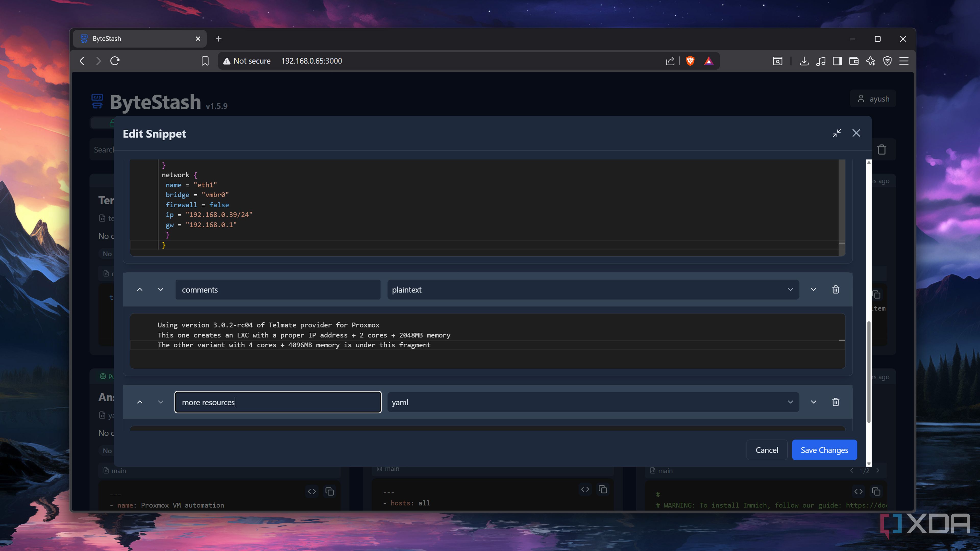Screen dimensions: 980x551
Task: Minimize the Edit Snippet dialog
Action: point(837,133)
